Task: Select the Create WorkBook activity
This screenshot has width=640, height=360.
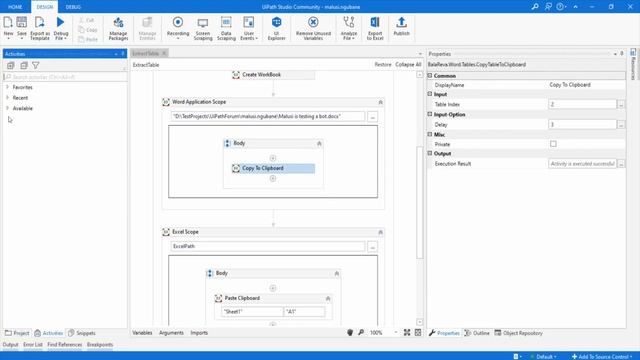Action: click(273, 75)
